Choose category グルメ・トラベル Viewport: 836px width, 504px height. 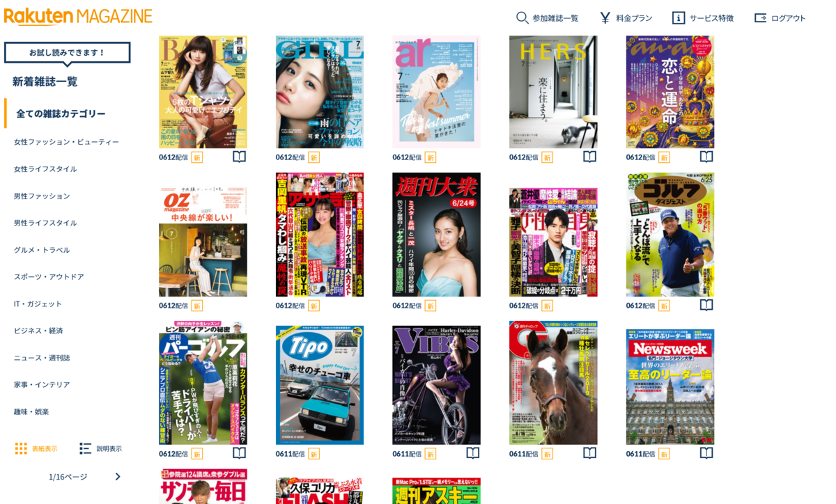(x=42, y=250)
